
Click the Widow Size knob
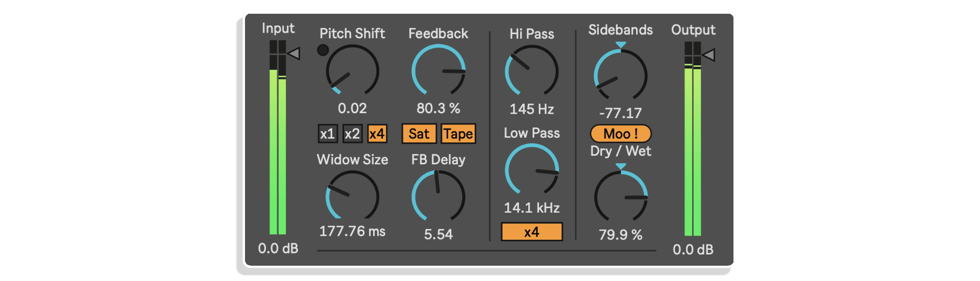coord(352,196)
